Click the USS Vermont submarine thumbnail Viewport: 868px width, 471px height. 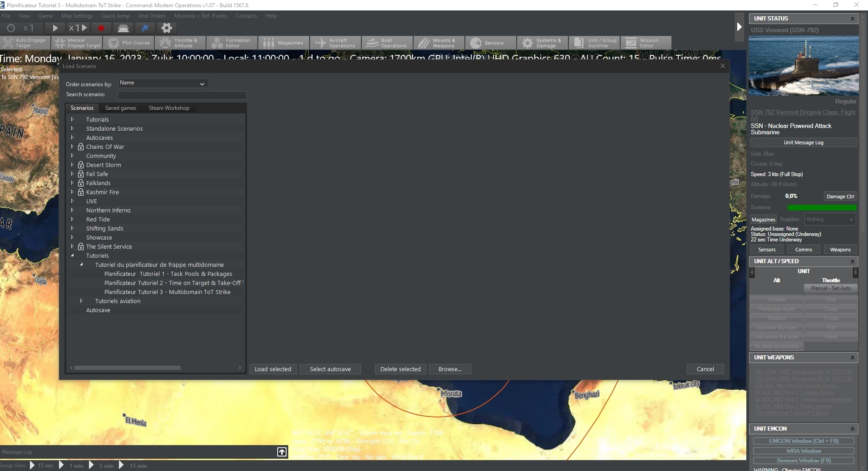pyautogui.click(x=804, y=65)
